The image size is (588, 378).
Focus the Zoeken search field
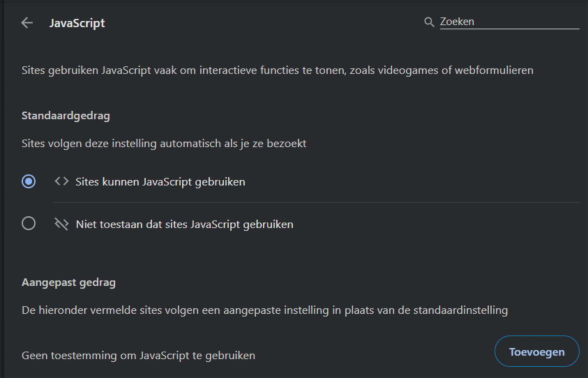point(509,22)
